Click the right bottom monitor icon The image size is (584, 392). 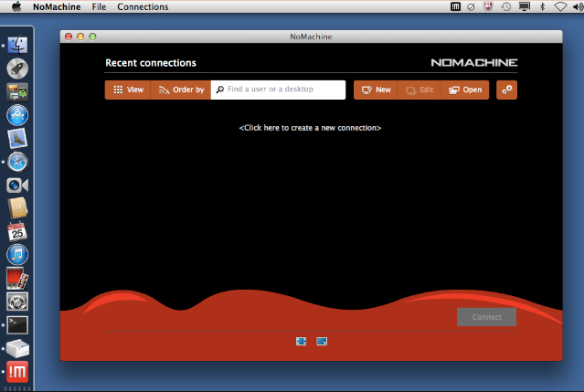322,341
